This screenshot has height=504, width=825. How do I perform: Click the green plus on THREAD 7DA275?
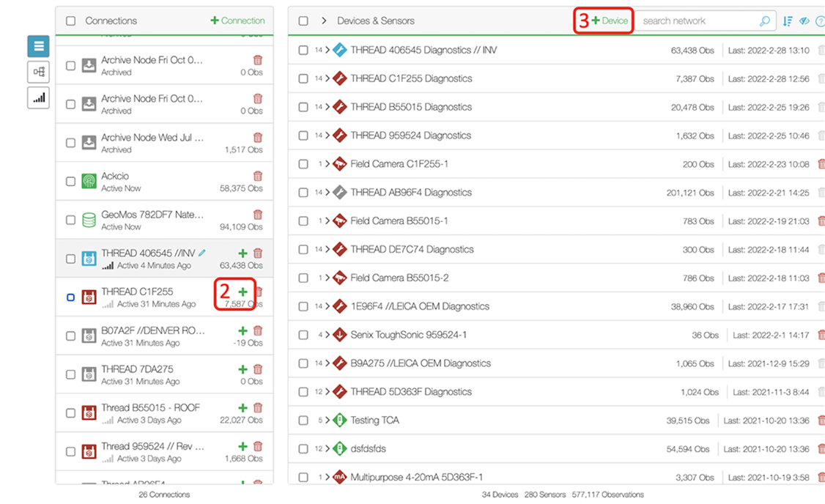(243, 369)
